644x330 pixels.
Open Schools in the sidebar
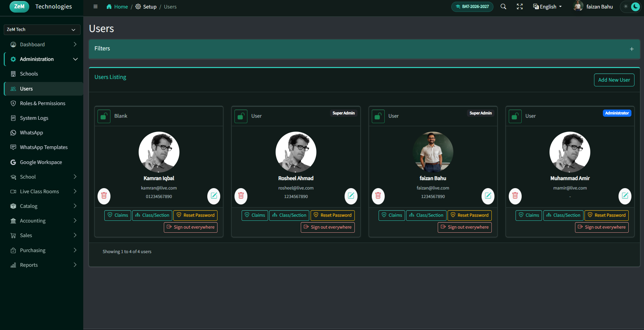43,74
